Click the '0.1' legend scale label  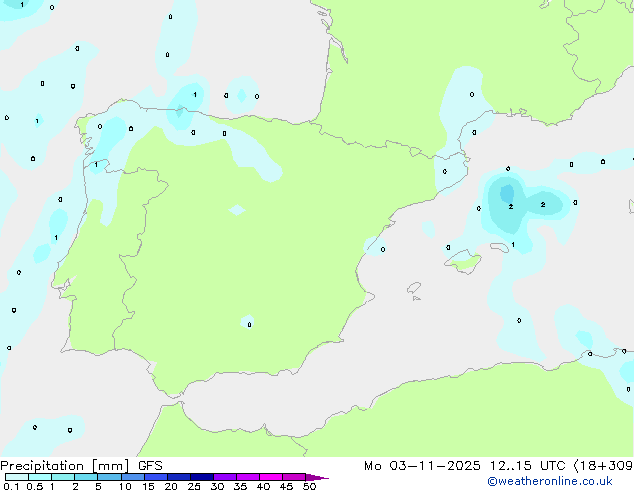[x=11, y=486]
